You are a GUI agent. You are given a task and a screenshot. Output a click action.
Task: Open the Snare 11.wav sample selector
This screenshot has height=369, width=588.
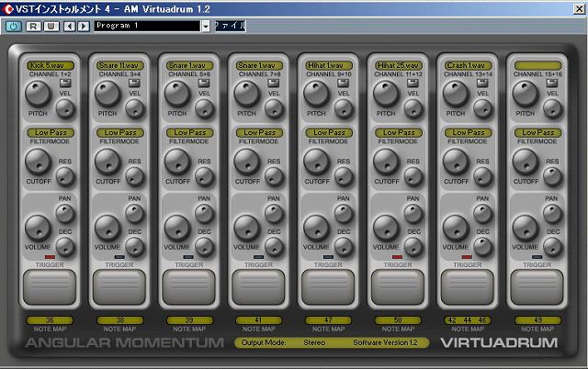120,65
